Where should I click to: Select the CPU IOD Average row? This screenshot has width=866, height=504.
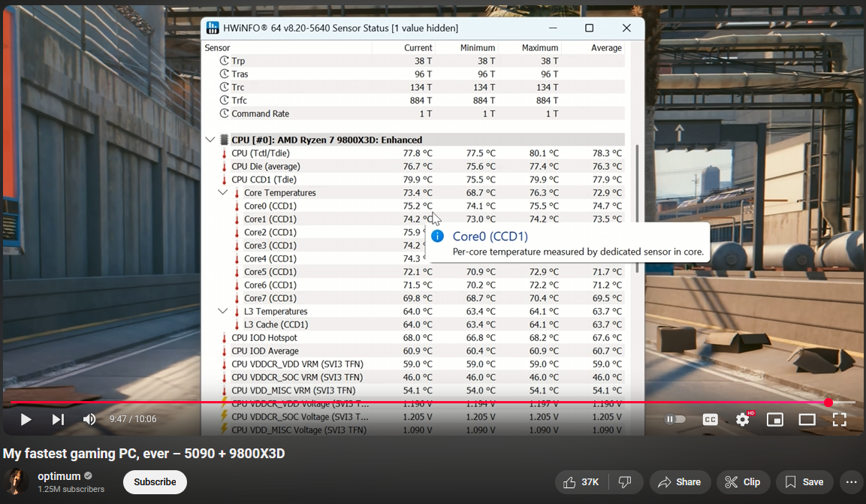[x=414, y=351]
